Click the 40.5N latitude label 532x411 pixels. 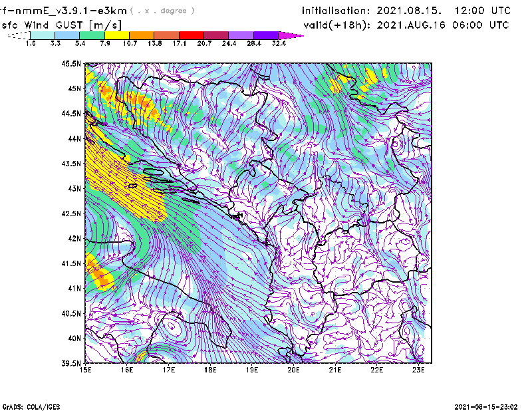[71, 314]
